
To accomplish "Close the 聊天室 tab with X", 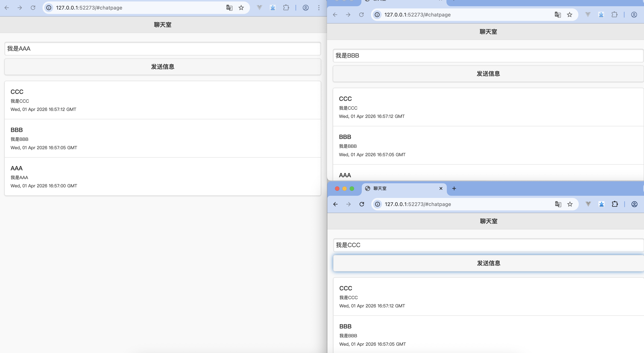I will click(441, 188).
